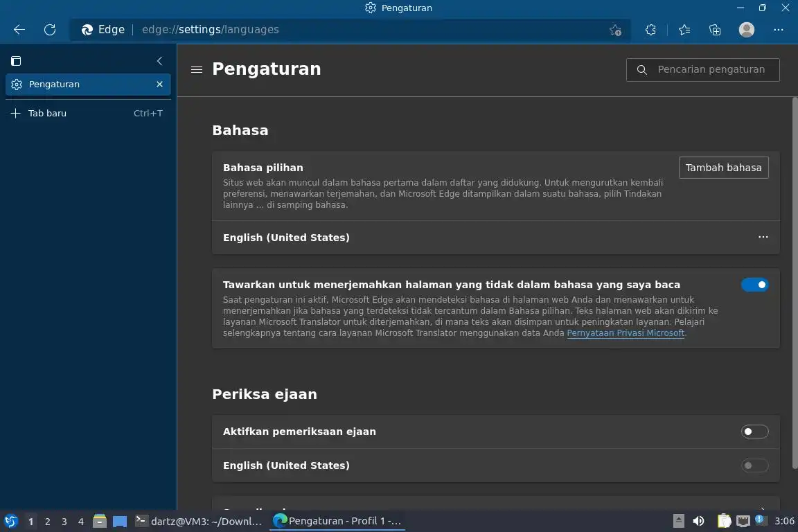Open the volume speaker tray icon
Viewport: 798px width, 532px height.
(698, 522)
